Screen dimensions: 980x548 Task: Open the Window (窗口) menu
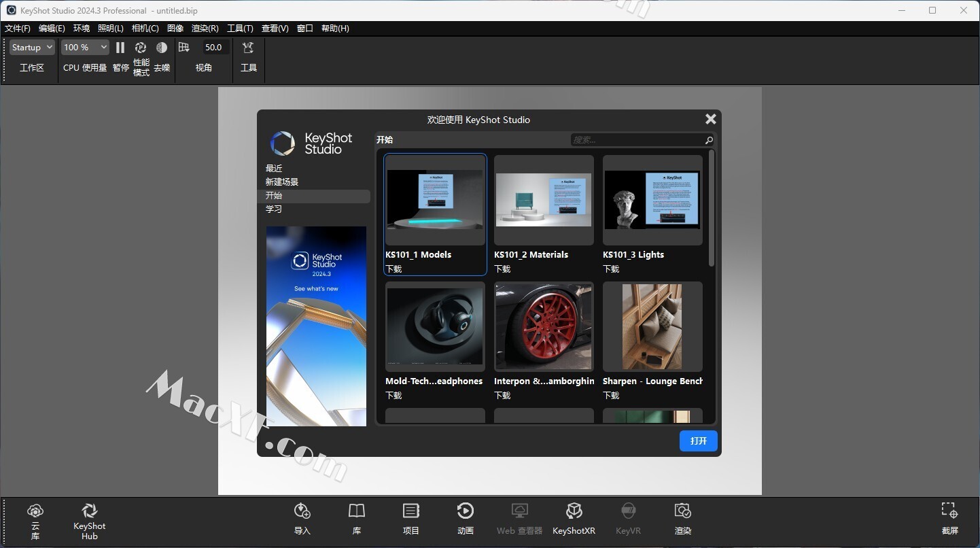(305, 29)
